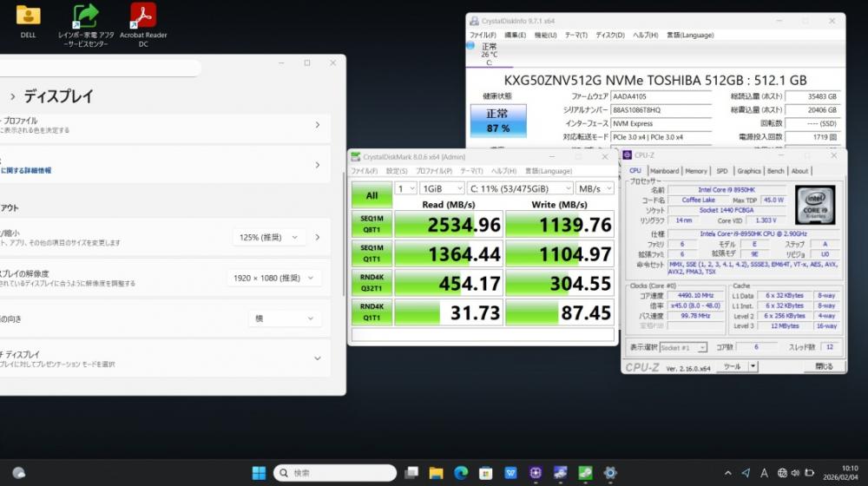Viewport: 868px width, 486px height.
Task: Switch to the About tab in CPU-Z
Action: [x=799, y=171]
